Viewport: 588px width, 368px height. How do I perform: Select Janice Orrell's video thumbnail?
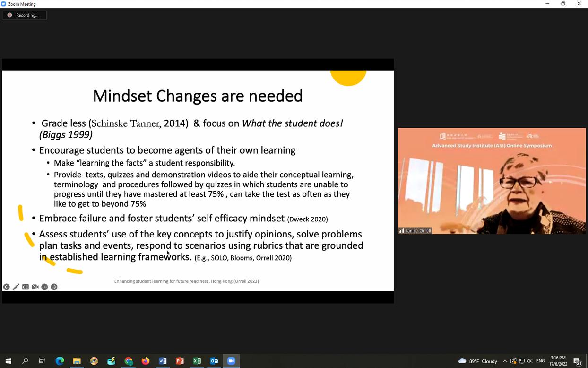click(x=492, y=181)
